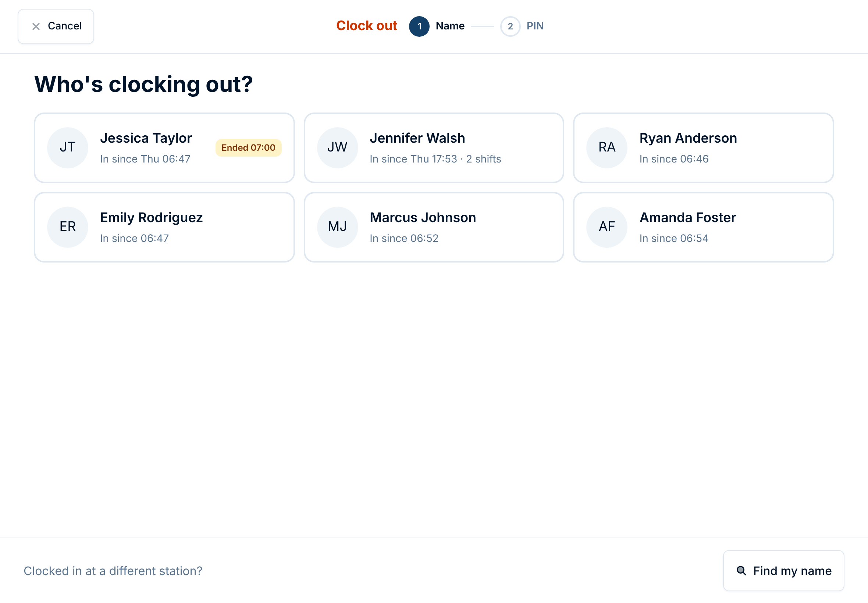
Task: Click 'In since 06:52' text
Action: click(404, 238)
